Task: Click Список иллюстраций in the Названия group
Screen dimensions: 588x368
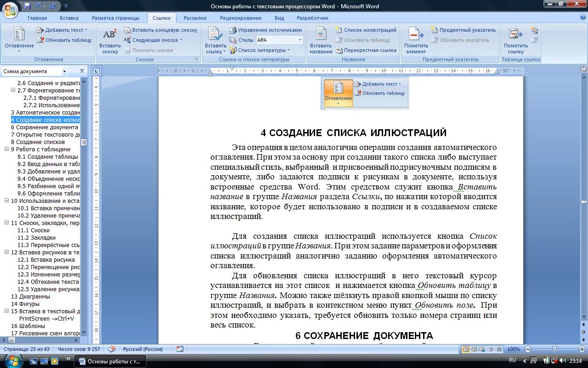Action: point(366,30)
